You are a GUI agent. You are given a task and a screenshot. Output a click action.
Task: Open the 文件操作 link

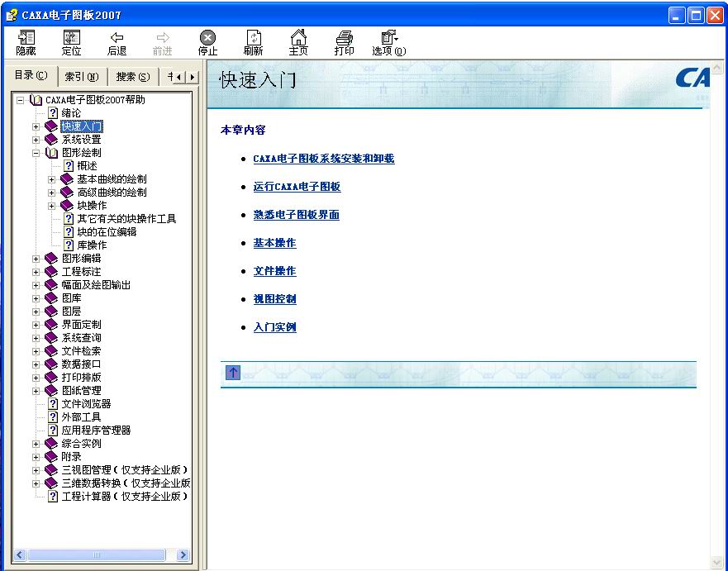tap(274, 271)
